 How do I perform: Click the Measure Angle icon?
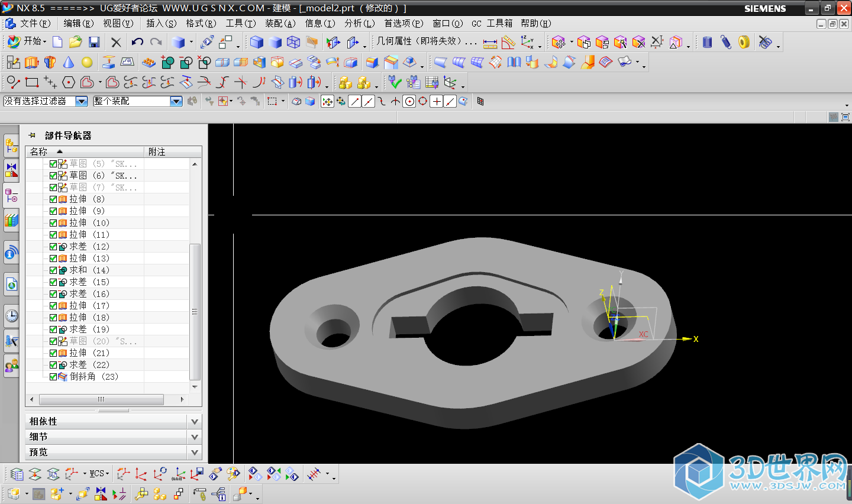[x=508, y=43]
